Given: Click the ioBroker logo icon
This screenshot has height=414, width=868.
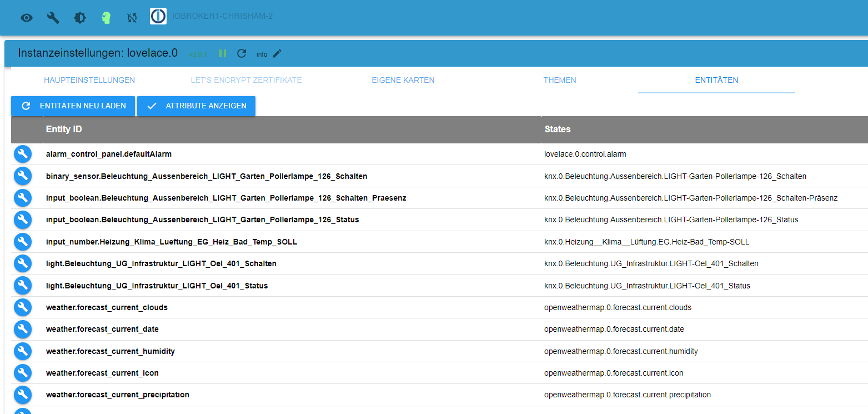Looking at the screenshot, I should (158, 16).
